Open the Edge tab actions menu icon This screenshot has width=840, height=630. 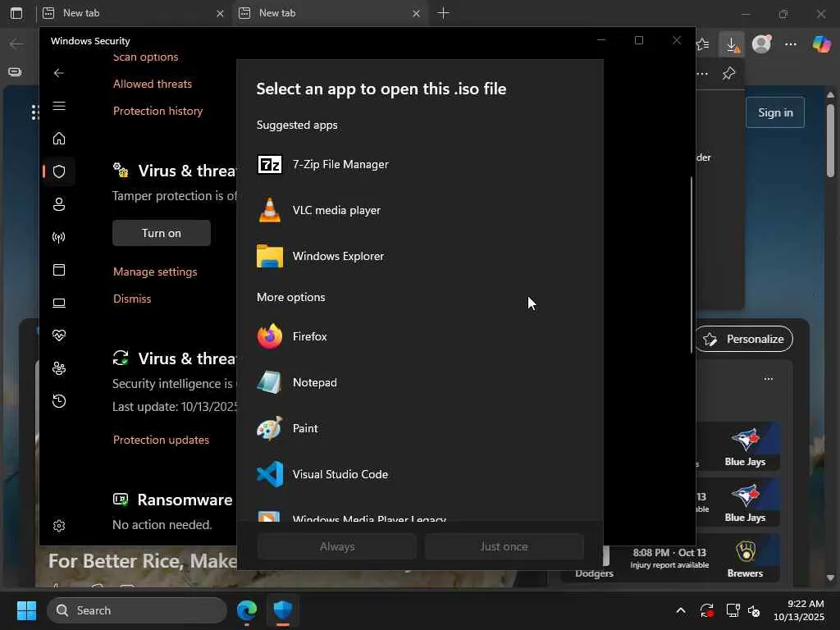click(16, 13)
